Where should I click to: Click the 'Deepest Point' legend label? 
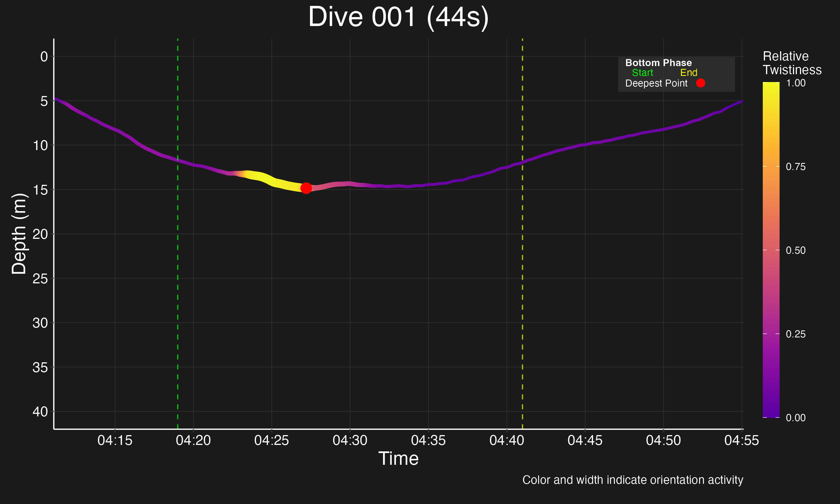pos(656,83)
